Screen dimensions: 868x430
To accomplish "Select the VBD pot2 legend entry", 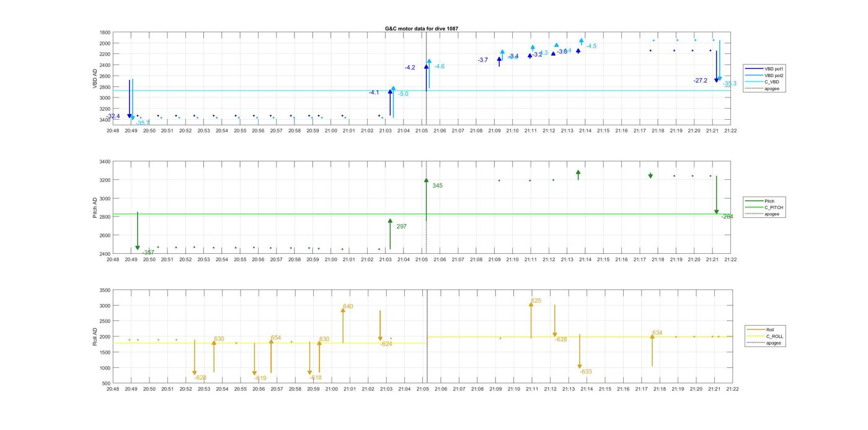I will [764, 75].
